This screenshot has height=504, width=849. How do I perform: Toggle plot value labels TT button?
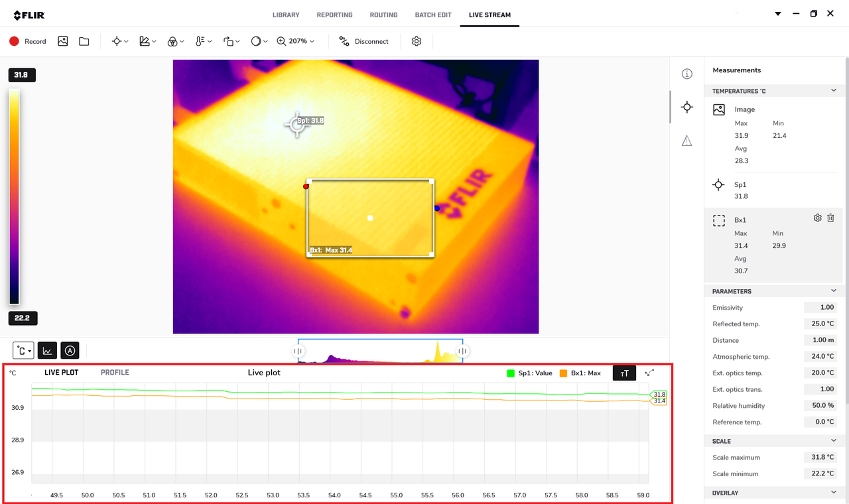coord(624,373)
